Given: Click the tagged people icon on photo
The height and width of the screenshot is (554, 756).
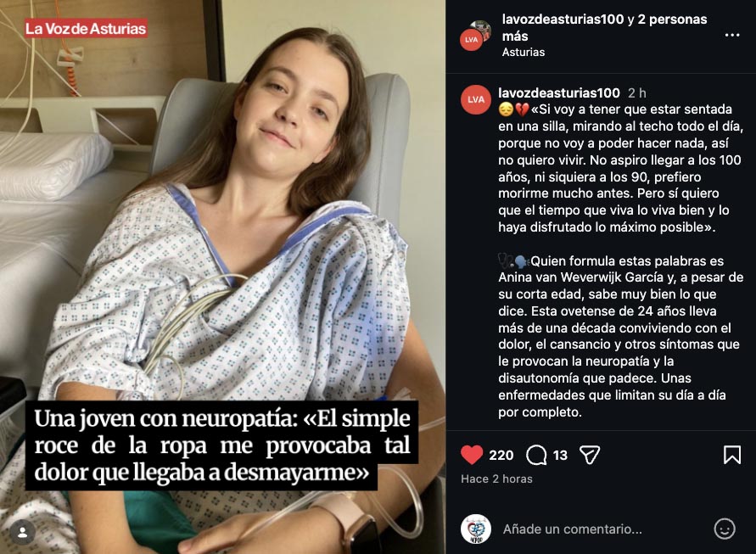Looking at the screenshot, I should coord(23,532).
